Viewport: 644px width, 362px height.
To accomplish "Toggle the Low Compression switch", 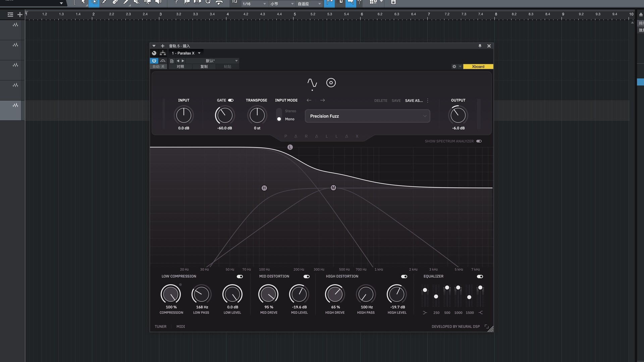I will click(x=239, y=277).
